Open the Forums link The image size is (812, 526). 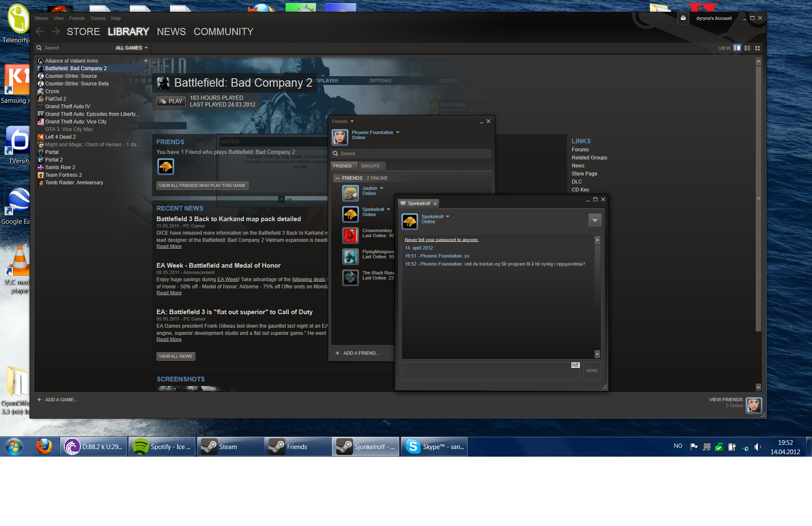pyautogui.click(x=580, y=150)
